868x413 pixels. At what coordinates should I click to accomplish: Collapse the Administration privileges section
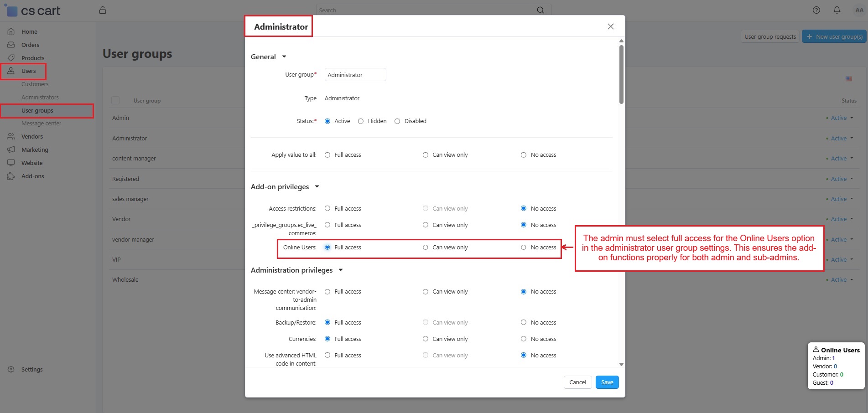tap(340, 270)
